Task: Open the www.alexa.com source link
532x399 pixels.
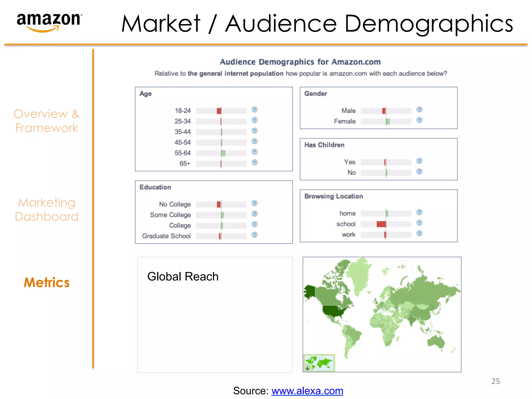Action: pyautogui.click(x=307, y=391)
